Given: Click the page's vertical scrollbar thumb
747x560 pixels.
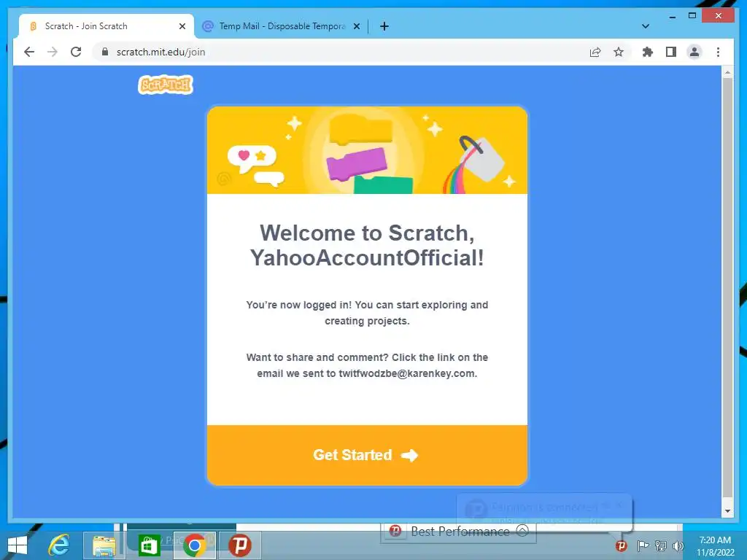Looking at the screenshot, I should click(727, 286).
